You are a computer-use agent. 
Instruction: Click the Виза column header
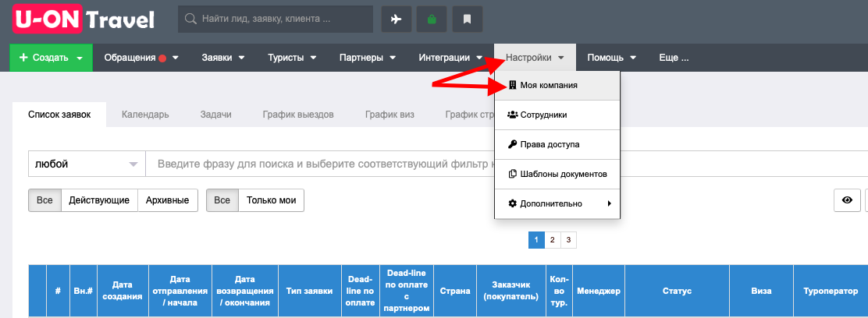(x=761, y=291)
